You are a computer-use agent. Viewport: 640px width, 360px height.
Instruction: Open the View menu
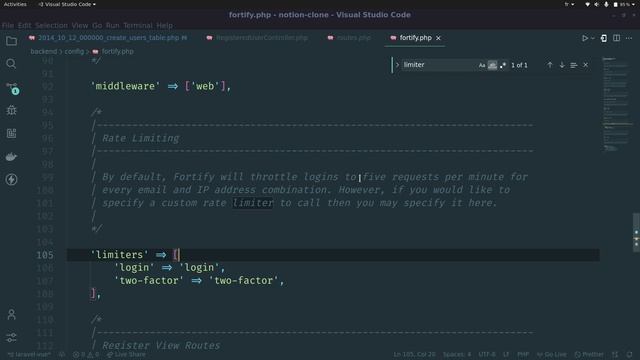[x=80, y=25]
